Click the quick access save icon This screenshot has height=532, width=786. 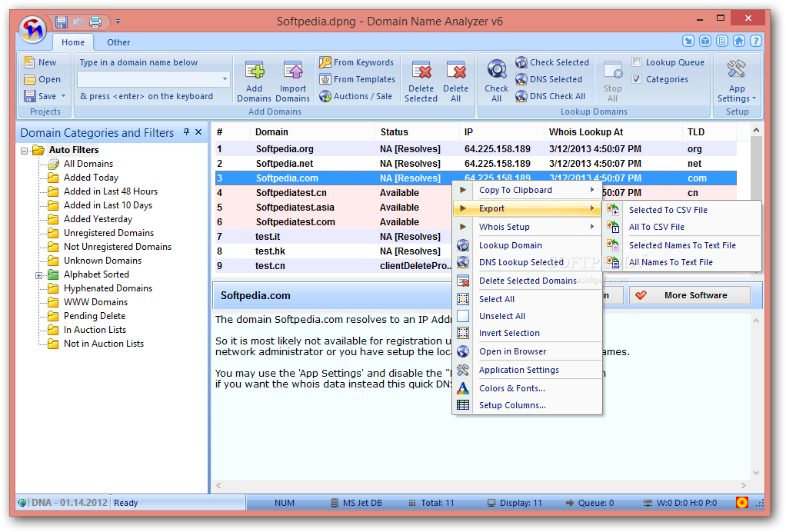[62, 22]
